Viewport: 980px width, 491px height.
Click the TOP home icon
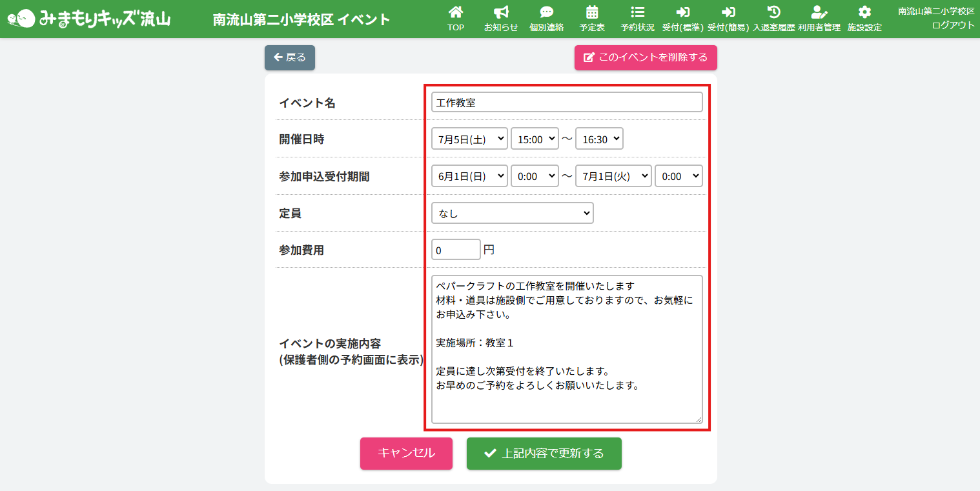[x=456, y=12]
